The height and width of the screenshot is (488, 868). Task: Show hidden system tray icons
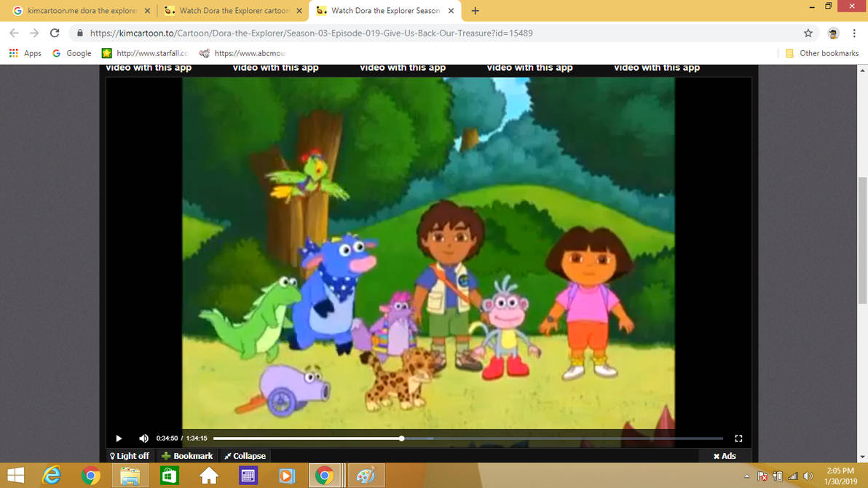[746, 476]
